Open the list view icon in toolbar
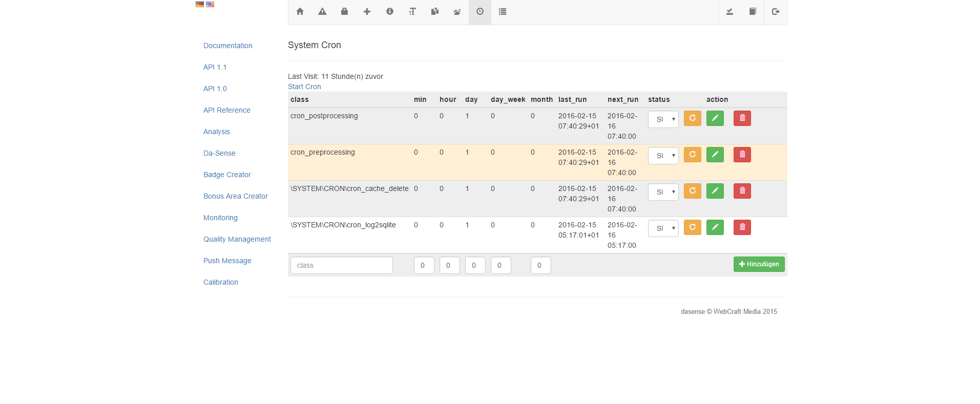The image size is (980, 404). pos(503,12)
